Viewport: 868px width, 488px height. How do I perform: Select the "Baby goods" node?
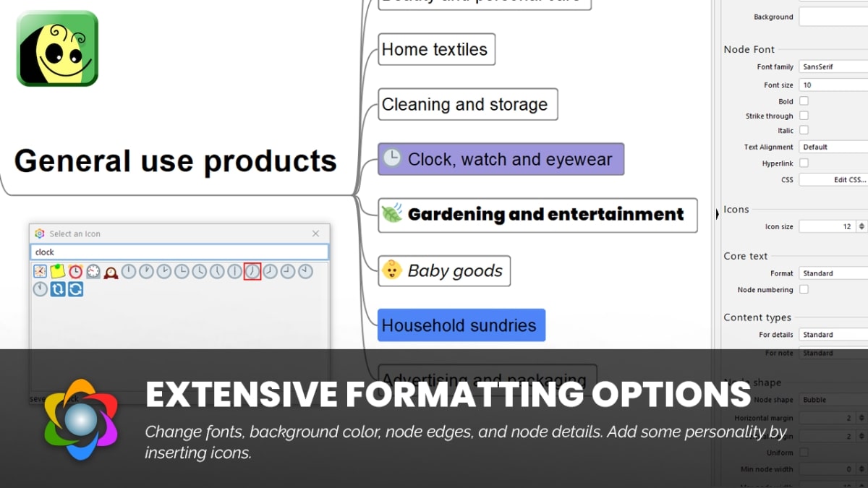point(444,270)
